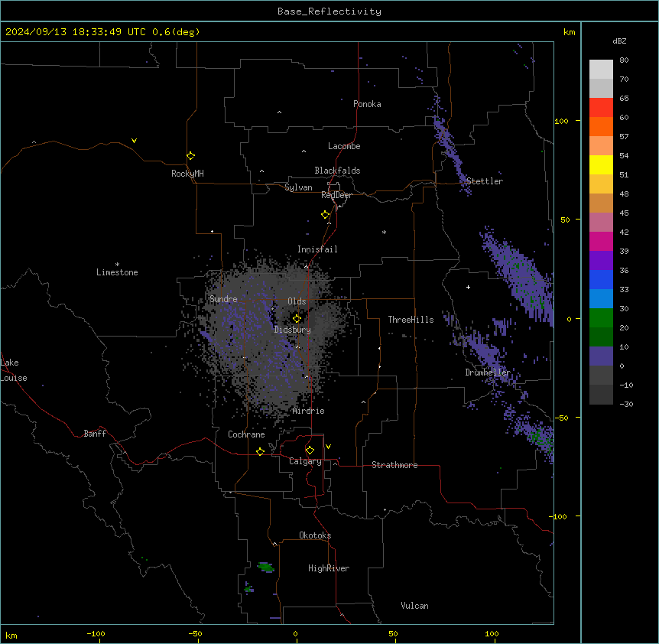Select the slate blue 0-10 dBZ legend swatch
659x644 pixels.
pos(601,356)
